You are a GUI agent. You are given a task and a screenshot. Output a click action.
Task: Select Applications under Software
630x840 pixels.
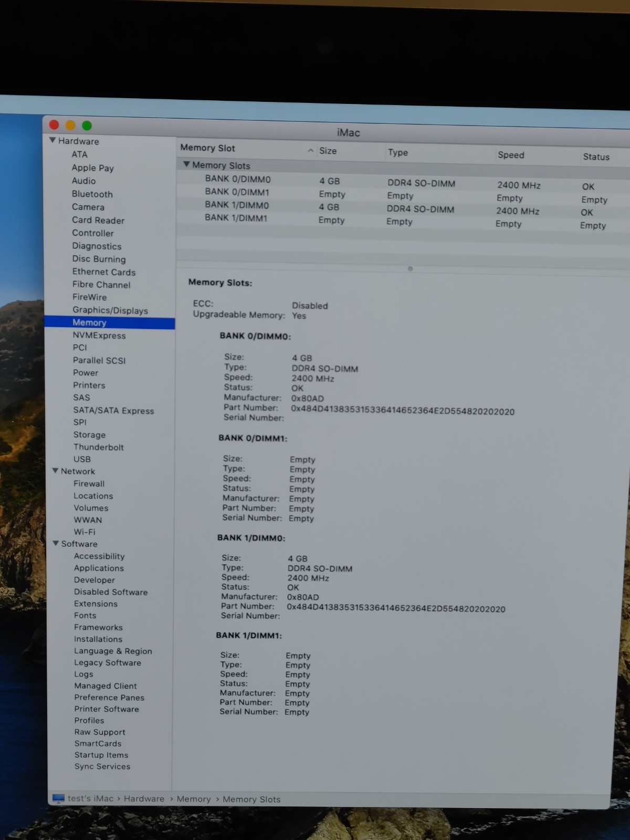coord(99,568)
